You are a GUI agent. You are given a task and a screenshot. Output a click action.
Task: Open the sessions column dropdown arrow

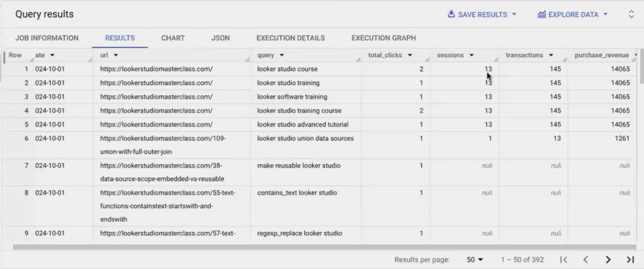tap(471, 55)
